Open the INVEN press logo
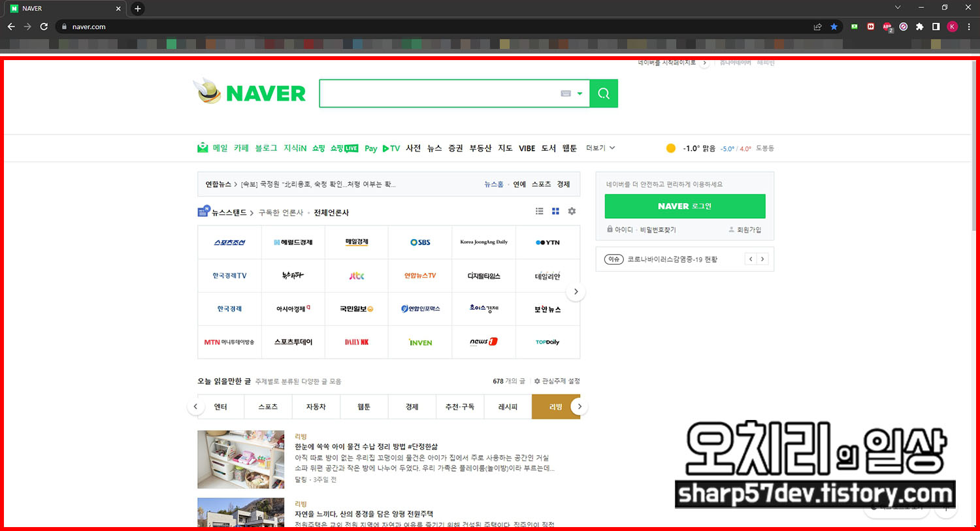 point(420,342)
